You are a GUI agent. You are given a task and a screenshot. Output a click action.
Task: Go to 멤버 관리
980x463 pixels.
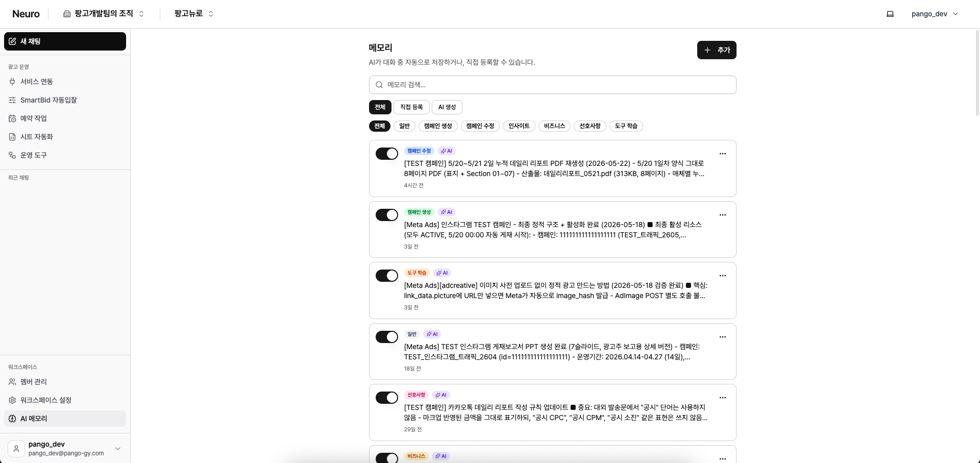(x=65, y=382)
